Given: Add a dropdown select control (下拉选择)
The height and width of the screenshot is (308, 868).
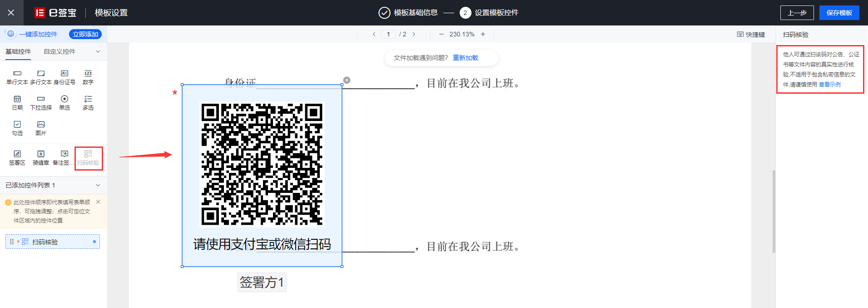Looking at the screenshot, I should click(41, 103).
